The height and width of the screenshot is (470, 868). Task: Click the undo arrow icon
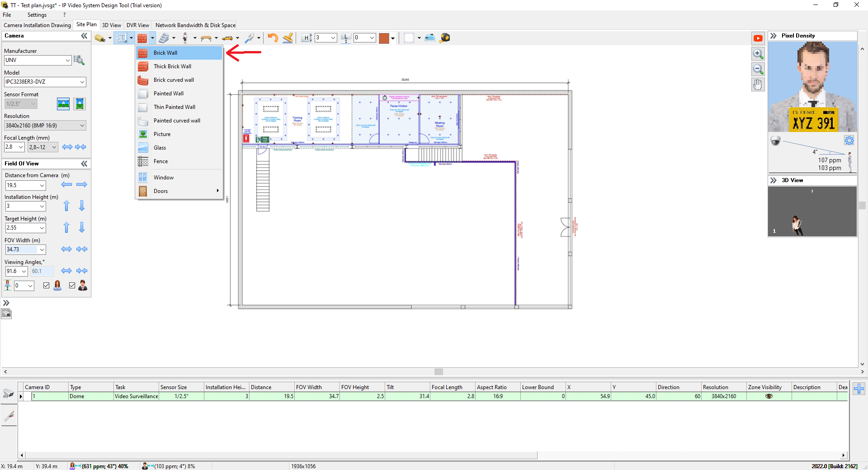[x=273, y=38]
